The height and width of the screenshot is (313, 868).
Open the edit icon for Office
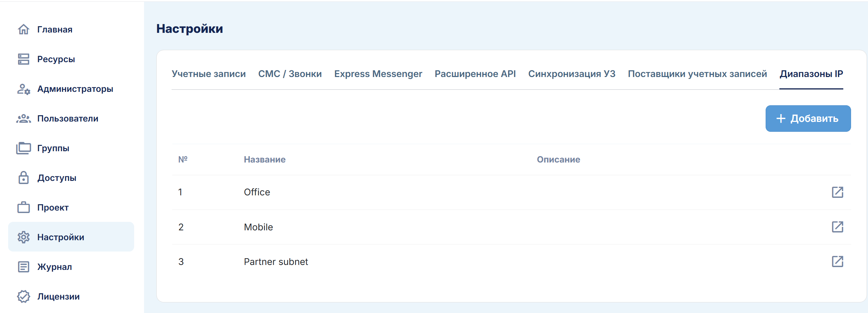tap(837, 192)
